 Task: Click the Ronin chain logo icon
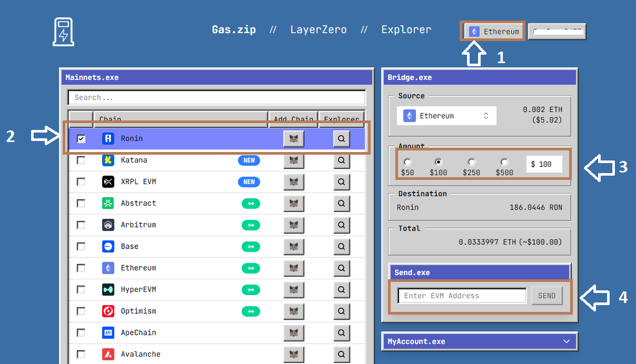click(108, 139)
